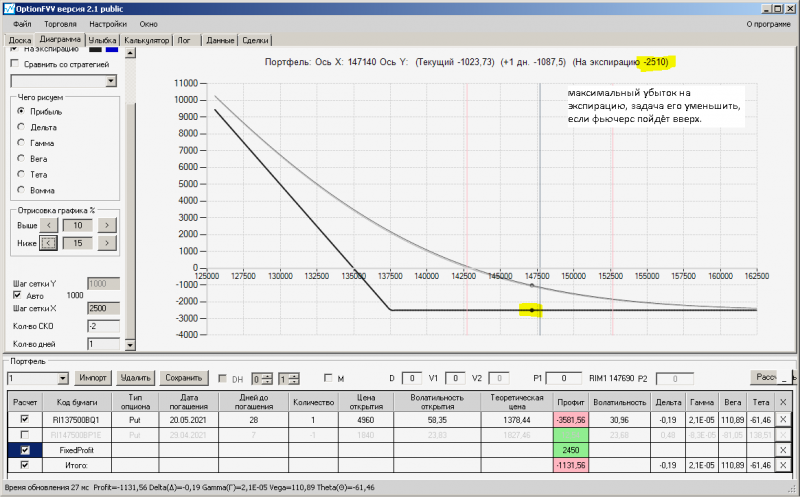Viewport: 800px width, 497px height.
Task: Click the Сохранить button
Action: tap(184, 378)
